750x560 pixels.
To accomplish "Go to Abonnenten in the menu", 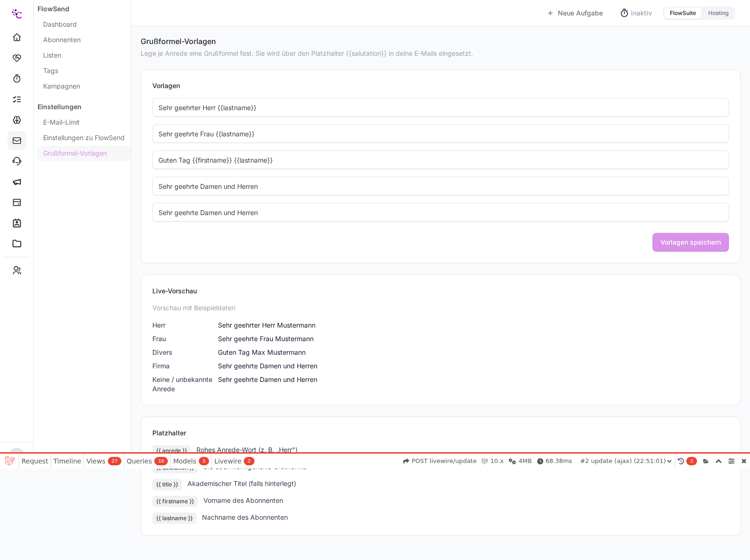I will (x=62, y=40).
